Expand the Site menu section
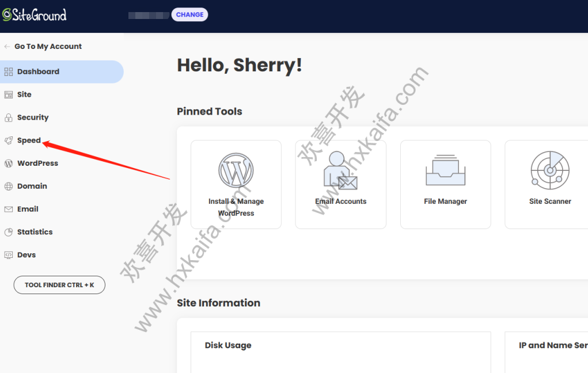This screenshot has width=588, height=373. coord(24,94)
